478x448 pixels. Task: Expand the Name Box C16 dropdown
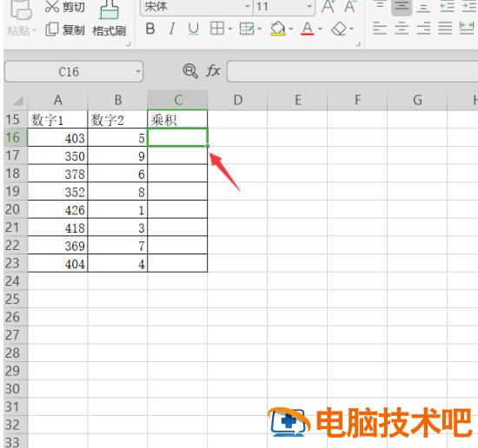[x=138, y=72]
